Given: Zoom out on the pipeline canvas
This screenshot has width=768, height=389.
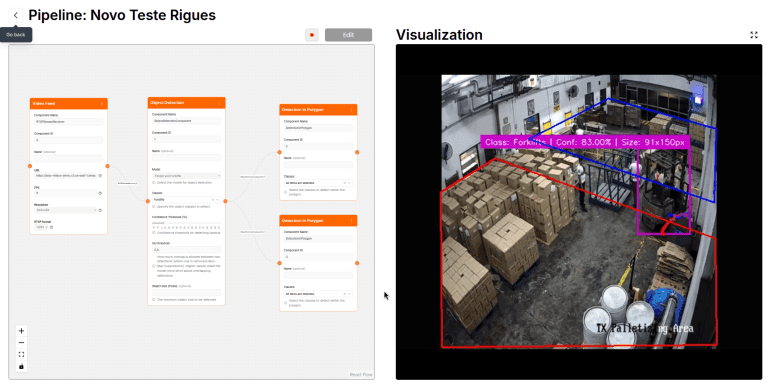Looking at the screenshot, I should [21, 342].
